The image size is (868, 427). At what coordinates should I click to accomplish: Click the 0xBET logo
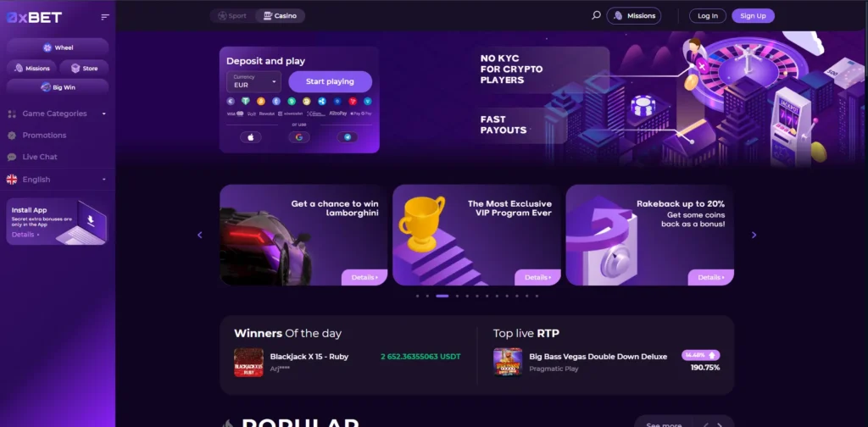click(x=34, y=17)
